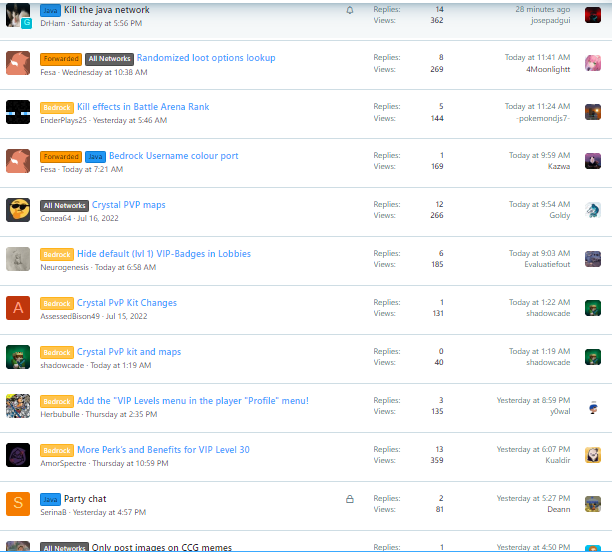Filter by Bedrock prefix on Crystal PvP Kit Changes
612x552 pixels.
point(57,304)
